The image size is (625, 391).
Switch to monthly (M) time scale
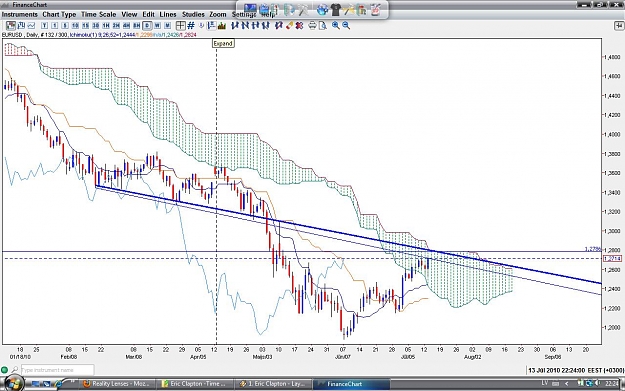168,26
